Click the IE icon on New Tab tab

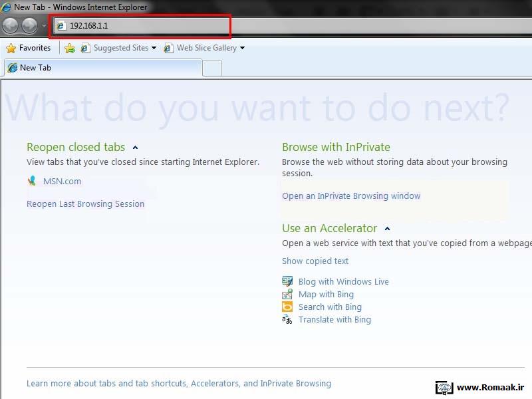pos(13,68)
